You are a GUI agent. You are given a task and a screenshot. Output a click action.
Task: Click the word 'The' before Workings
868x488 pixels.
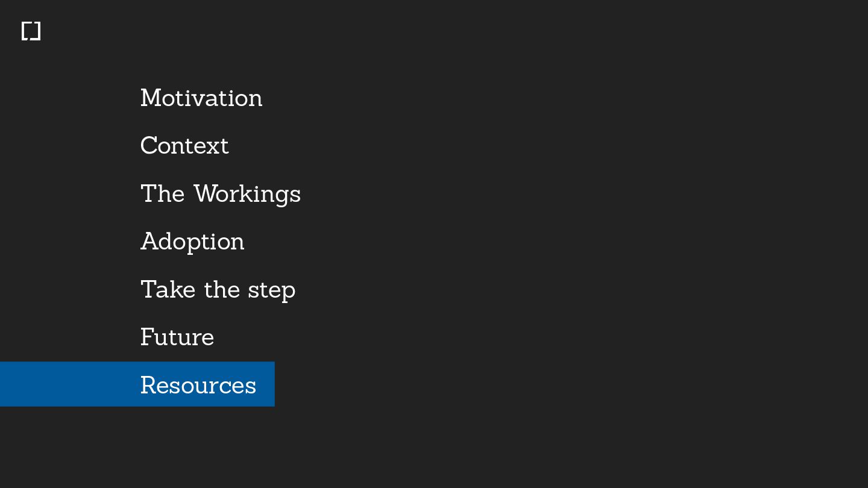click(163, 194)
